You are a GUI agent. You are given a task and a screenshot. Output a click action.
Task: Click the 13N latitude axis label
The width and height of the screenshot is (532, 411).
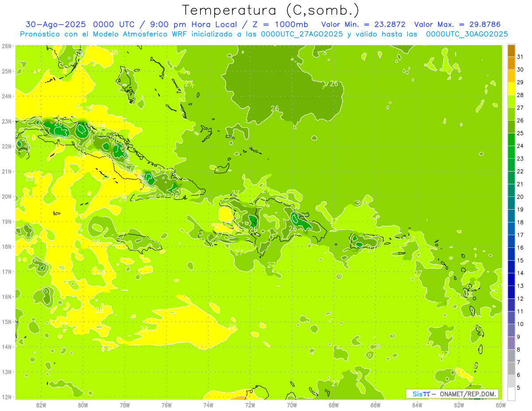pyautogui.click(x=6, y=372)
